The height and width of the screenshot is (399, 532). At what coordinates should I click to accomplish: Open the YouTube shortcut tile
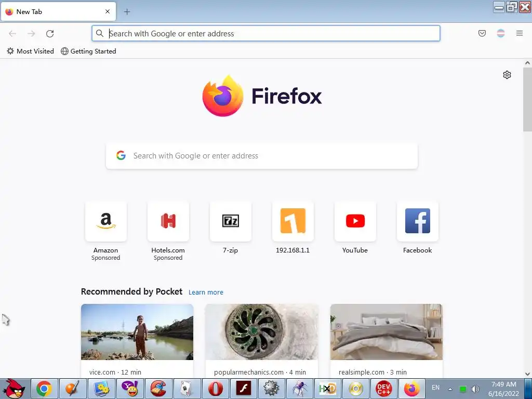click(355, 221)
